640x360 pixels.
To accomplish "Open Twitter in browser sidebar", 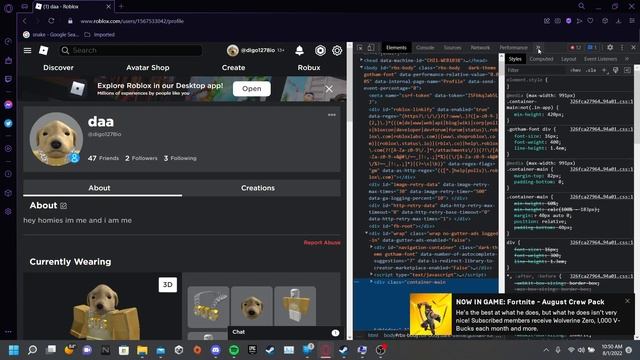I will pos(8,123).
